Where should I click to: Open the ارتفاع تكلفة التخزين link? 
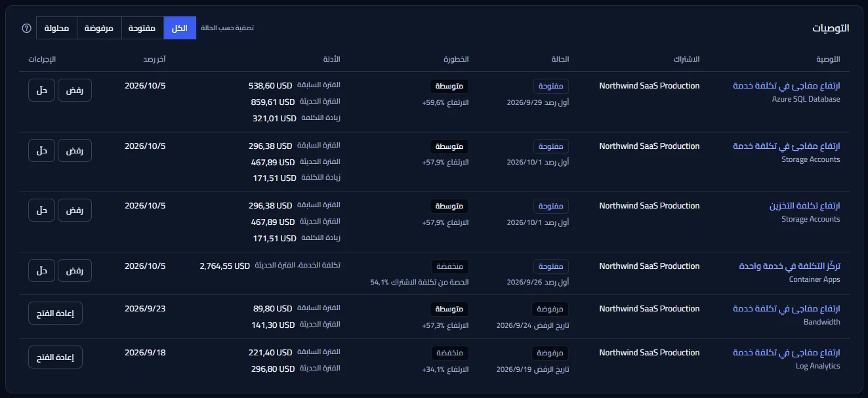click(804, 205)
